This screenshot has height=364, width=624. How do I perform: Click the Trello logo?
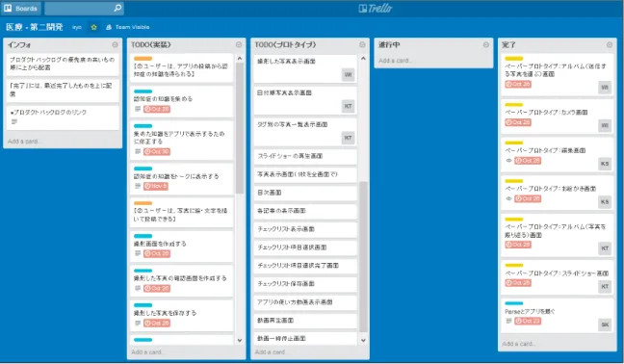coord(375,9)
